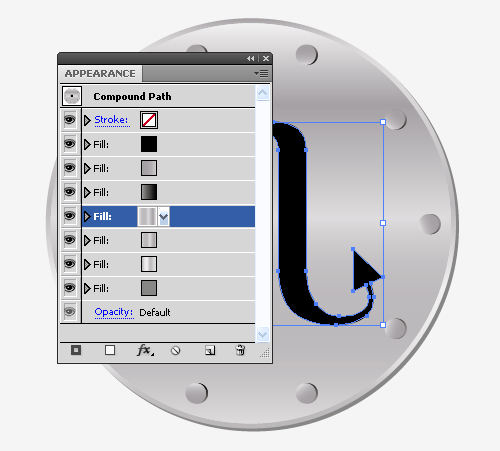
Task: Open the Opacity link
Action: pos(114,312)
